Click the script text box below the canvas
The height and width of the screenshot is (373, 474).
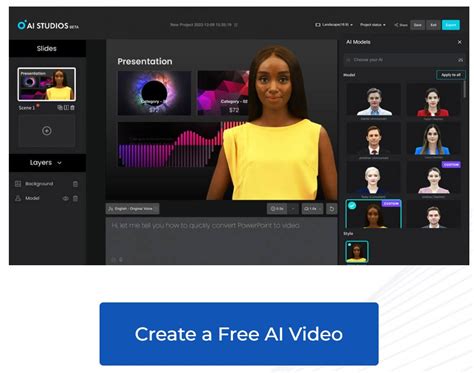(x=221, y=241)
